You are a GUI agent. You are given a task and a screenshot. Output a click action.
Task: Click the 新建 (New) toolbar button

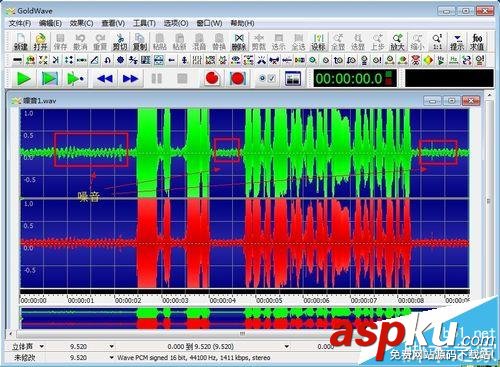pyautogui.click(x=21, y=42)
